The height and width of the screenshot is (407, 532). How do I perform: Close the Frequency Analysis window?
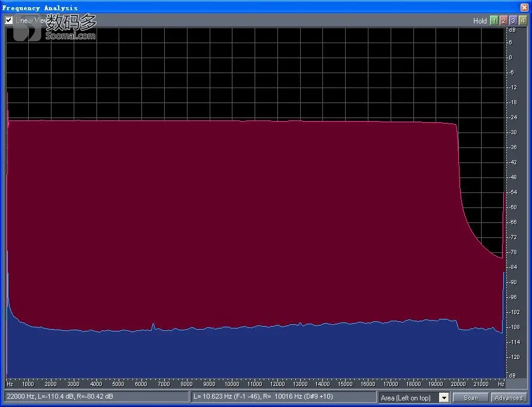[525, 7]
